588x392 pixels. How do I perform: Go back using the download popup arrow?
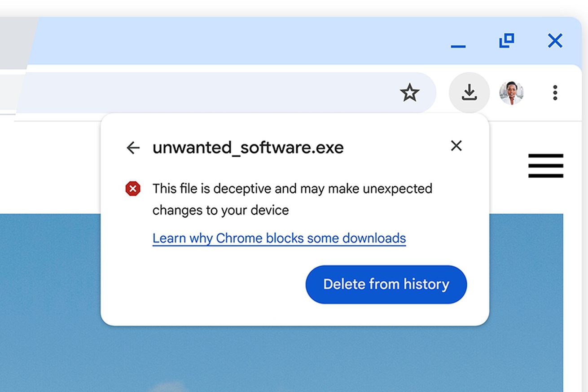(133, 148)
